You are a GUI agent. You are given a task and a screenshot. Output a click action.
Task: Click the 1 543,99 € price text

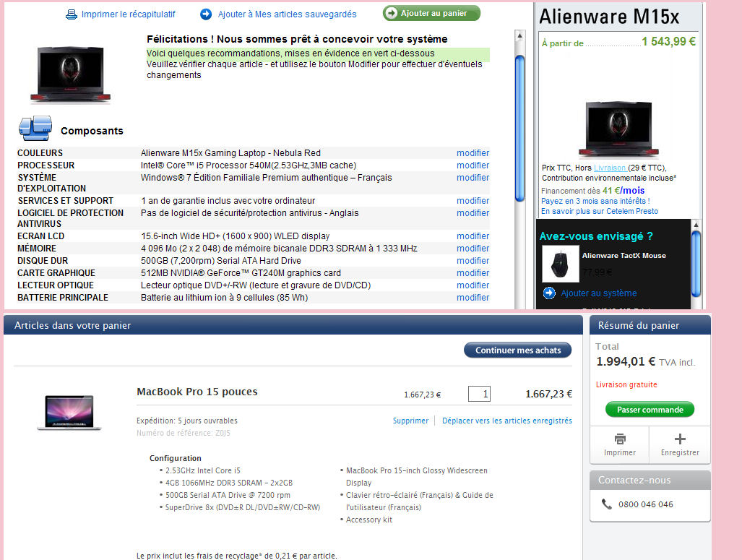pos(668,42)
